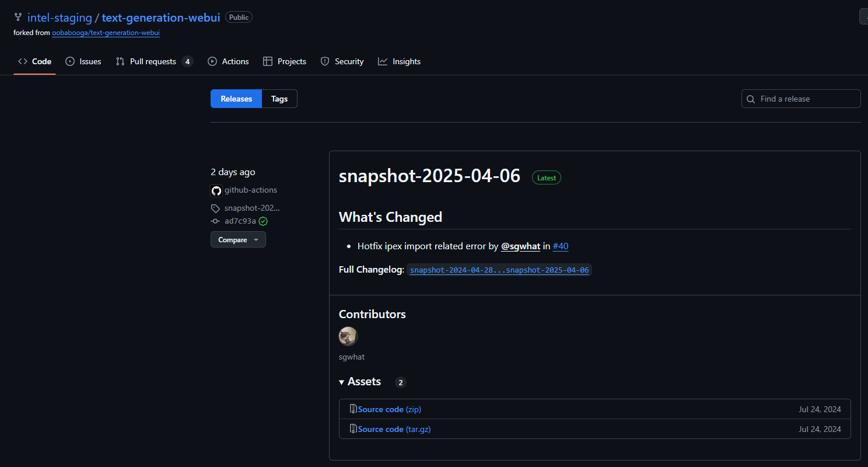Viewport: 868px width, 467px height.
Task: Click the Jul 24, 2024 date in zip row
Action: (820, 409)
